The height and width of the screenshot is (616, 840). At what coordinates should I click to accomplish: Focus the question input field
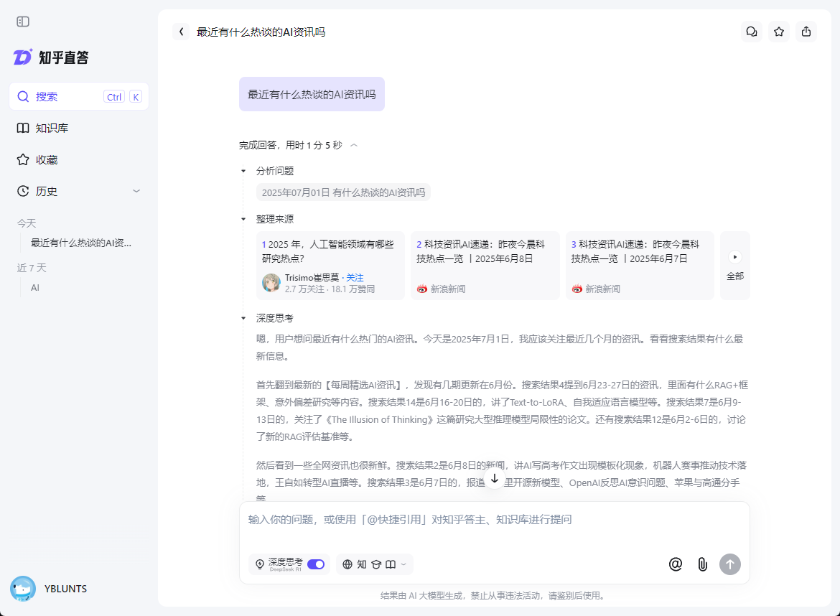[495, 520]
